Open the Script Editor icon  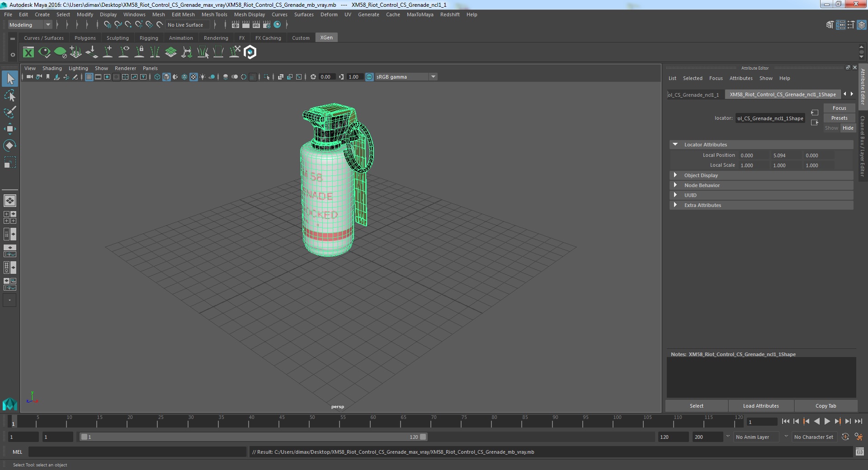859,451
